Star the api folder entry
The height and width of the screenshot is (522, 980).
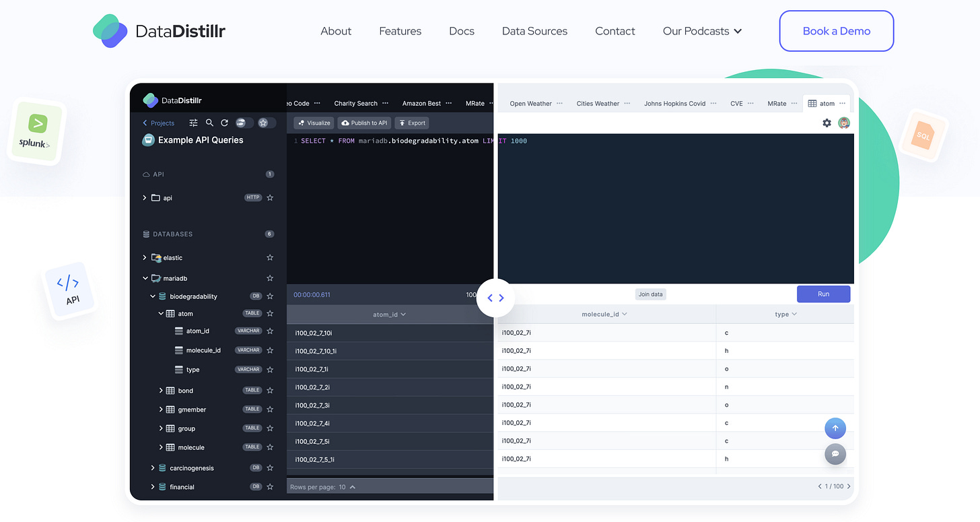coord(270,197)
